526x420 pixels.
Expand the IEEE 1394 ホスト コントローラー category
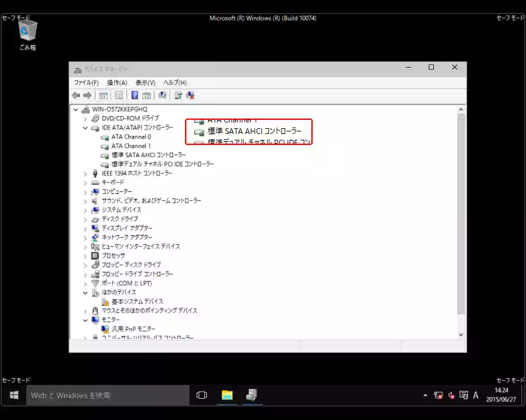click(x=85, y=174)
